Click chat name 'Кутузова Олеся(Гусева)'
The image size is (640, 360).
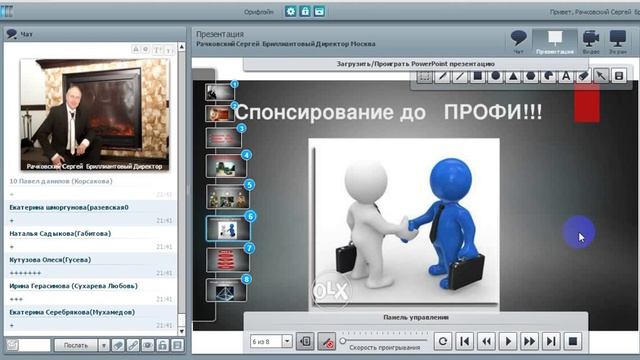pyautogui.click(x=50, y=260)
